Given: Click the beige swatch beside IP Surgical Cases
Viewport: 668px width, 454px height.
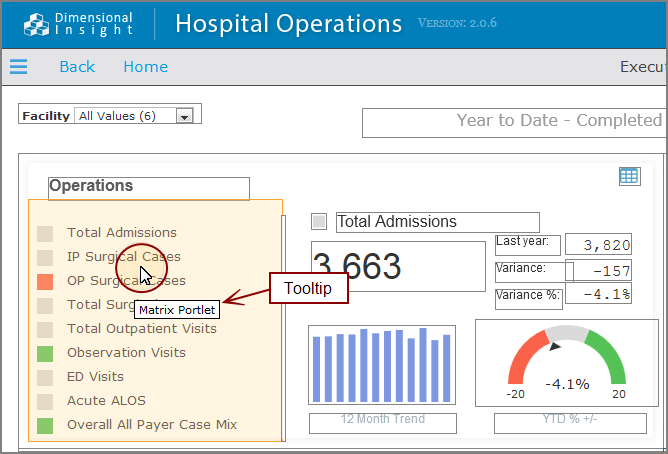Looking at the screenshot, I should (45, 258).
